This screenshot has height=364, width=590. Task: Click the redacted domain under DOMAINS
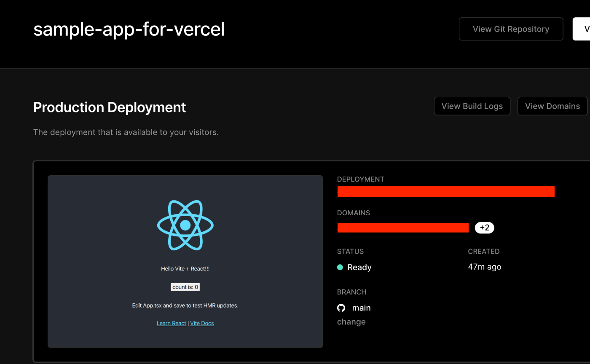[x=403, y=228]
